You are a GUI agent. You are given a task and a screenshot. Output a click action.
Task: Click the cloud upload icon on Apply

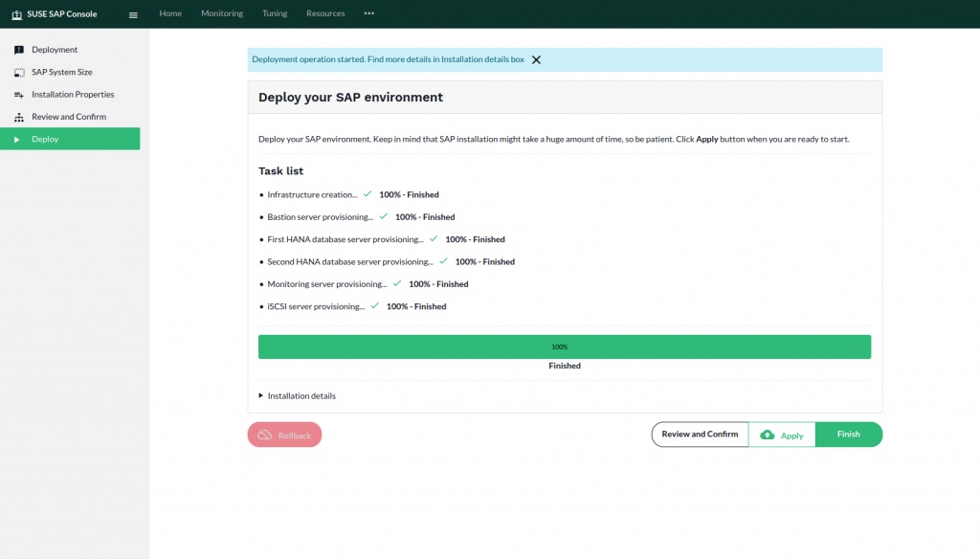pyautogui.click(x=767, y=435)
